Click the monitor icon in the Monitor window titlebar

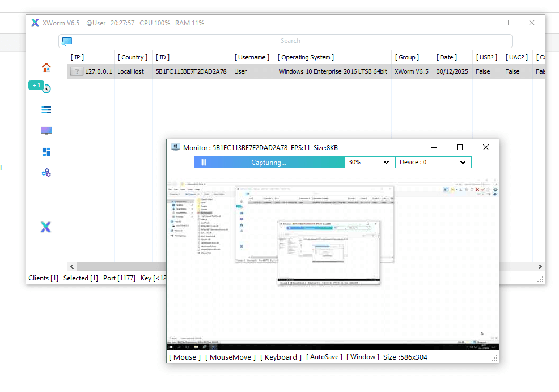[175, 147]
